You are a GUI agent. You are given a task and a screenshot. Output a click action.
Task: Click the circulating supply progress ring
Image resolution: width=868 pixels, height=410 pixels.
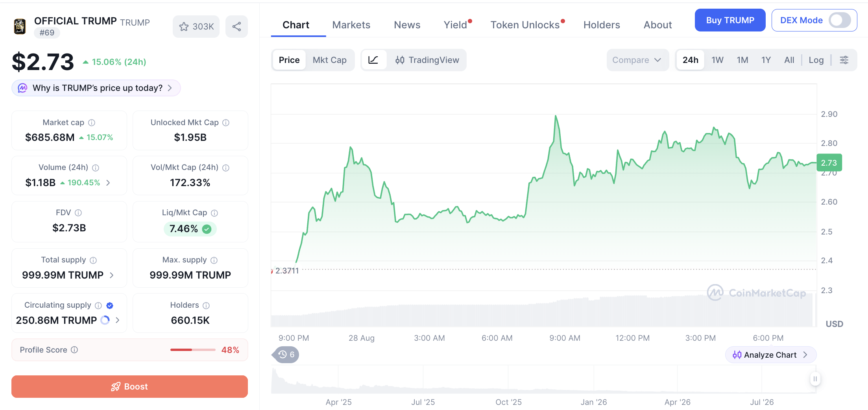105,320
